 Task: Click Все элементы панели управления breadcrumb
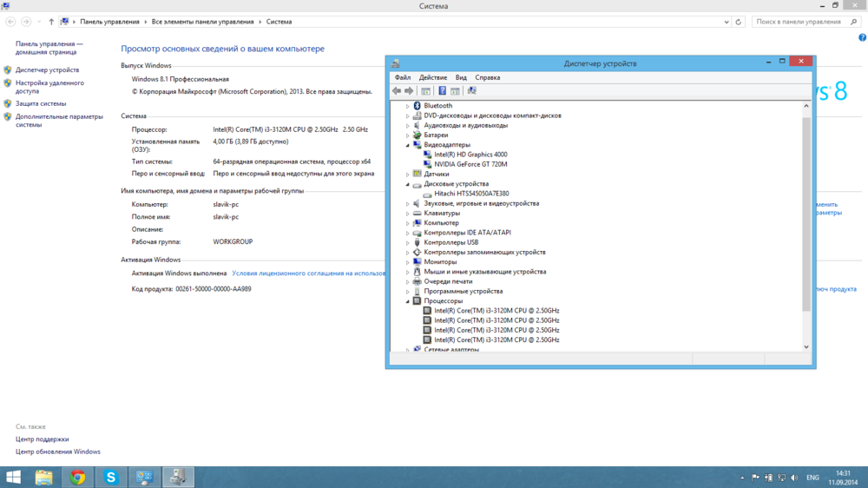(202, 23)
